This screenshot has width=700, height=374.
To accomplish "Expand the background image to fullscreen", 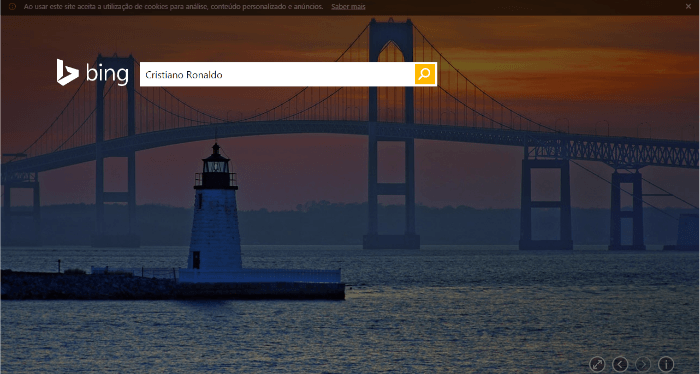I will coord(597,364).
